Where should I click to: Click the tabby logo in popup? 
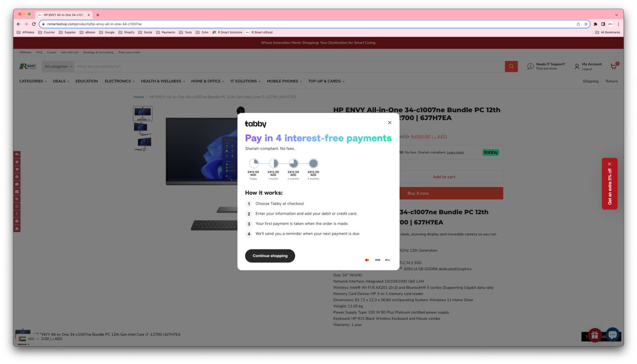click(x=255, y=124)
